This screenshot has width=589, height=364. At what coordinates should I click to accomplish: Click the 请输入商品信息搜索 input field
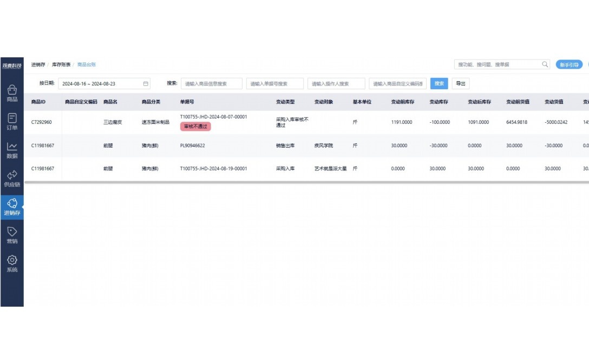click(x=211, y=83)
